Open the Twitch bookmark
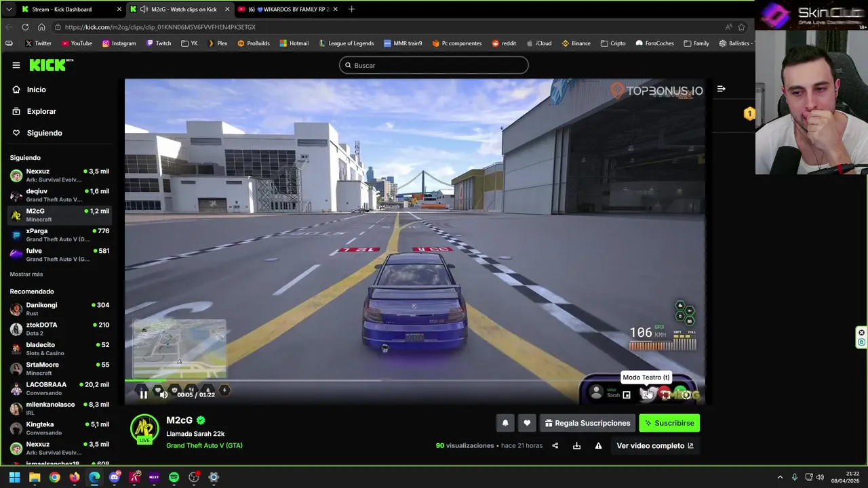Screen dimensions: 868x488 (159, 43)
